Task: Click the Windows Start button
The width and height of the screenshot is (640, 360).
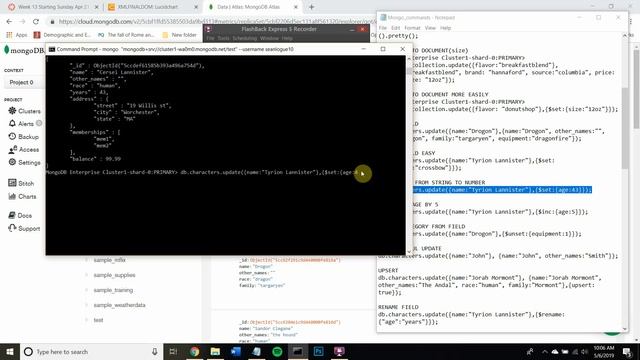Action: pos(10,351)
